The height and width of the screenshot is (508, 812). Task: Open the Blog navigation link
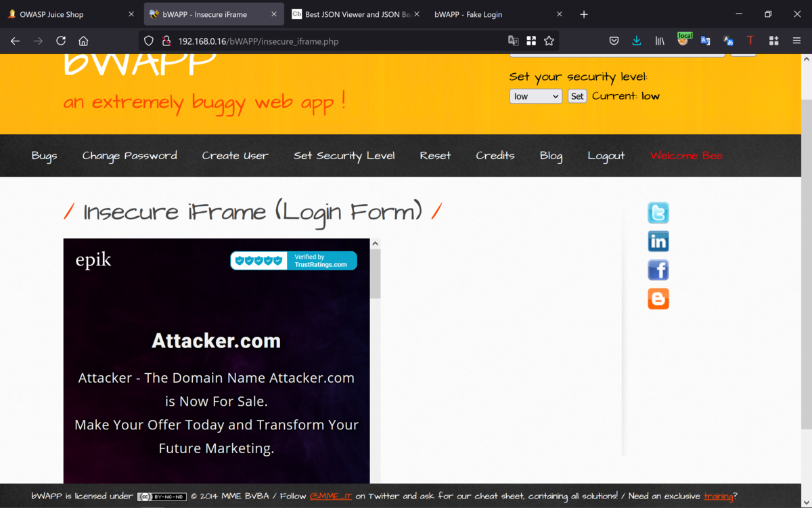coord(551,156)
